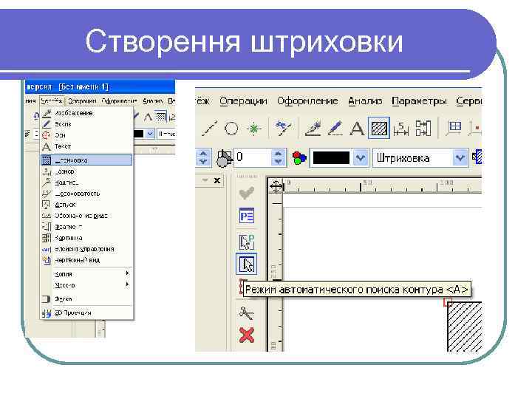
Task: Click the scissors icon in side panel
Action: [246, 313]
